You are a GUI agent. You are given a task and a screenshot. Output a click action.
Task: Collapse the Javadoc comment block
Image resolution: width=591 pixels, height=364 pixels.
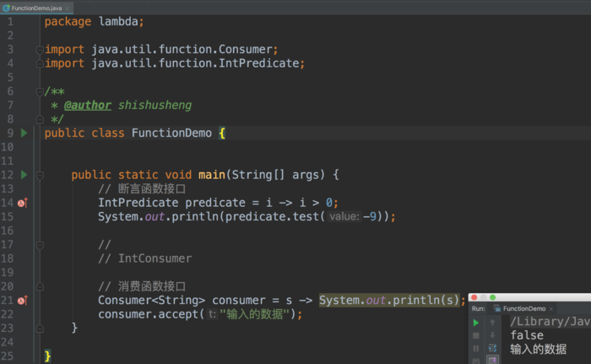pyautogui.click(x=39, y=91)
